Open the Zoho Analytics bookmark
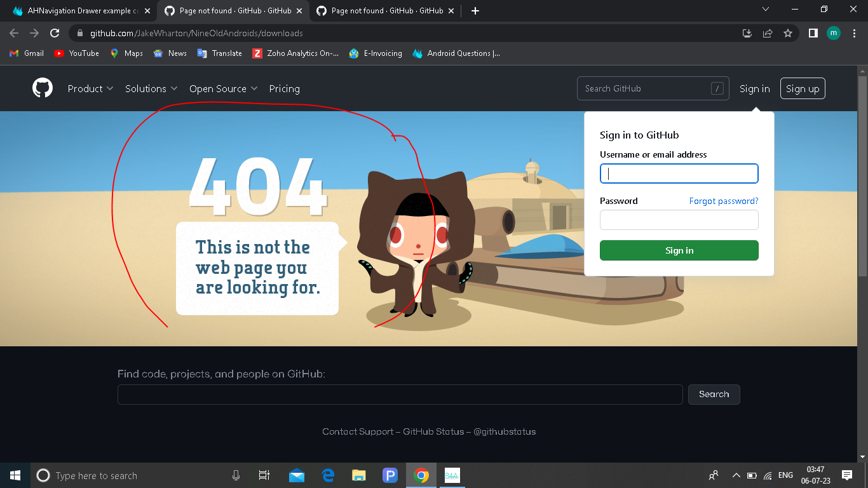This screenshot has height=488, width=868. (x=295, y=53)
